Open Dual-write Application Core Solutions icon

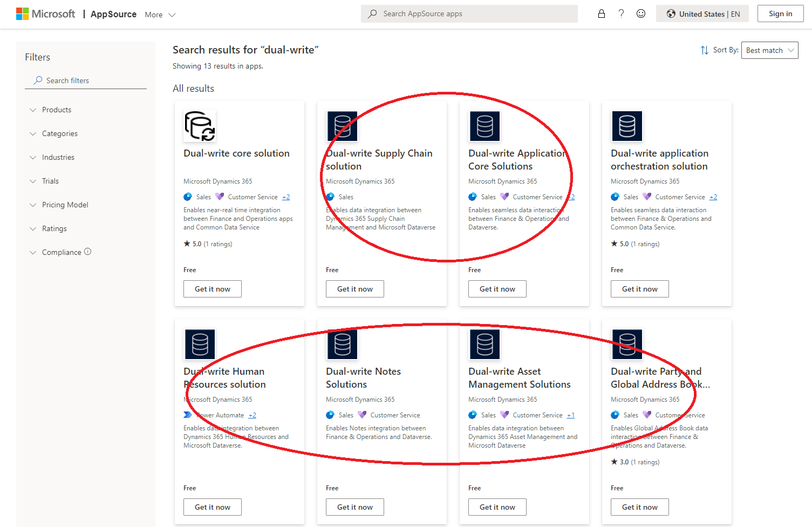click(485, 126)
